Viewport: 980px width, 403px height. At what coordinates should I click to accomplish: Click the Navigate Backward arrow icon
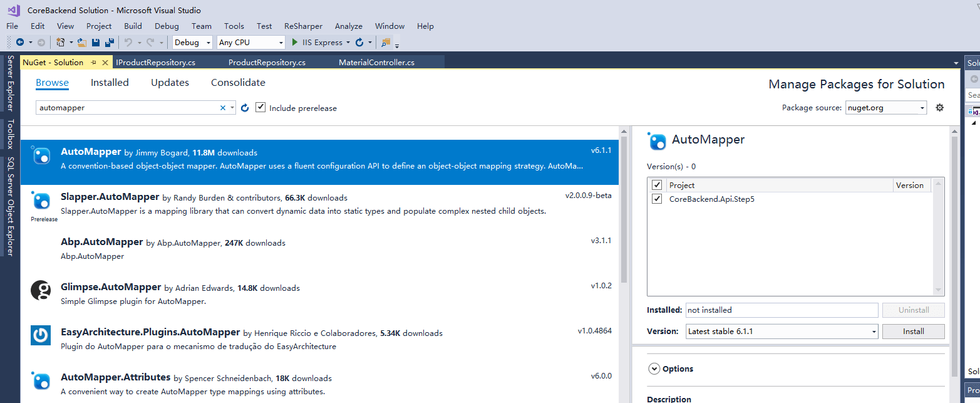20,43
